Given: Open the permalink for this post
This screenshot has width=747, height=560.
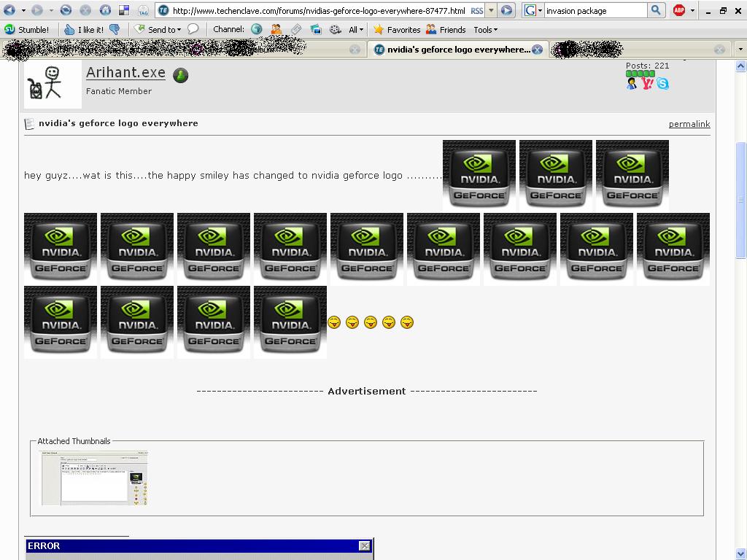Looking at the screenshot, I should point(689,124).
